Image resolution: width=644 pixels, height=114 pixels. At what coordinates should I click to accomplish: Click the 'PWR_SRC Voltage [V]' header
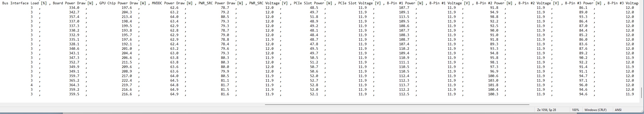tap(268, 3)
